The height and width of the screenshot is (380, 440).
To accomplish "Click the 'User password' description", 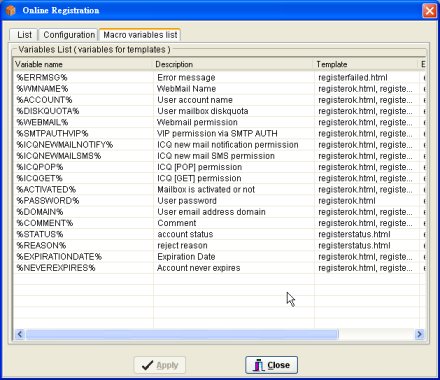I will 187,201.
